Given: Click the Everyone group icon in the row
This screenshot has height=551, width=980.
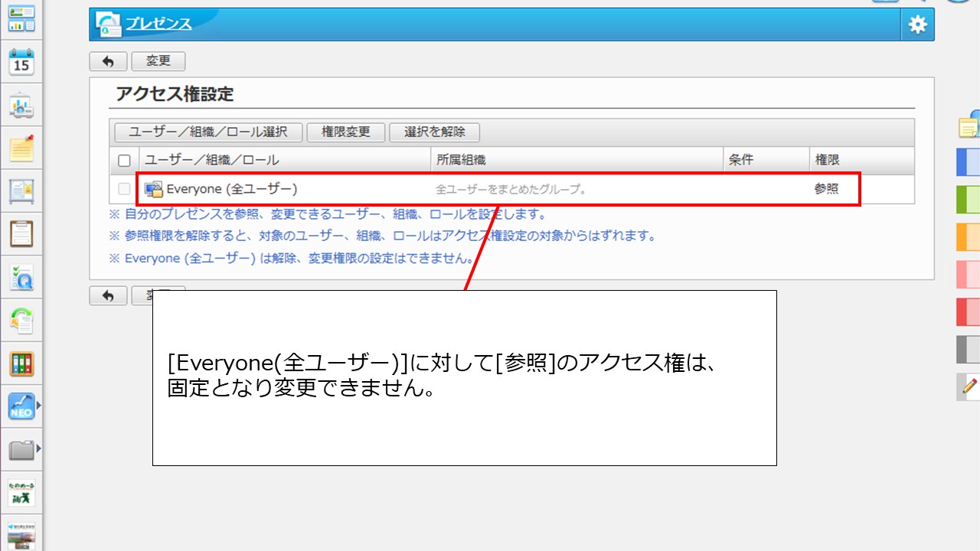Looking at the screenshot, I should pos(154,189).
